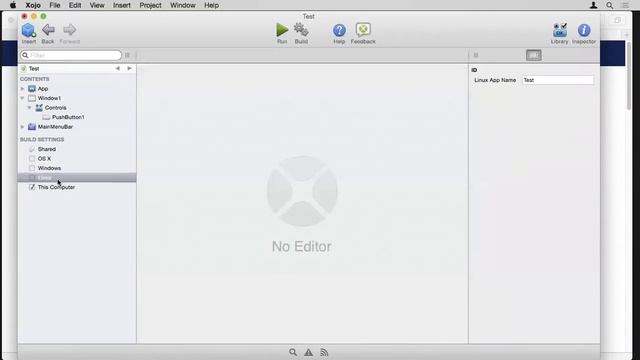
Task: Click the Test project row in the navigator
Action: click(x=77, y=68)
